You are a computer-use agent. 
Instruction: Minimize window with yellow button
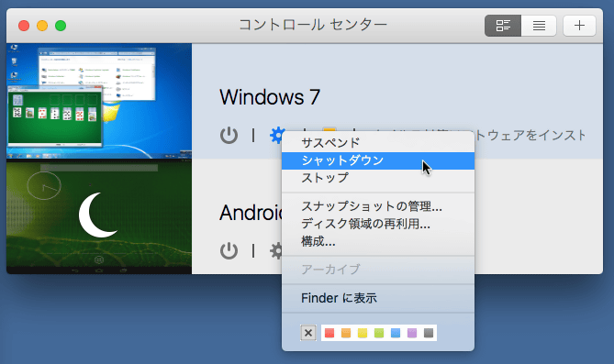pos(42,26)
